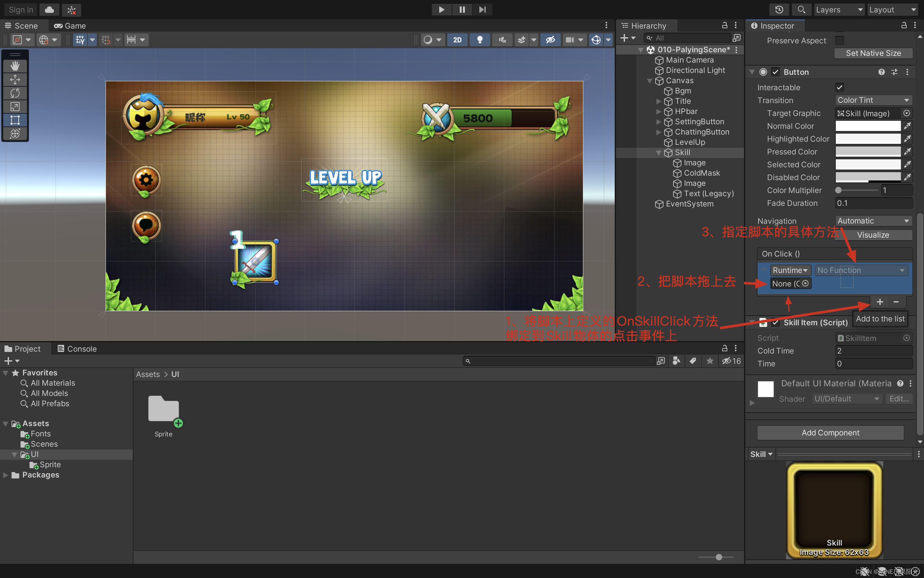The height and width of the screenshot is (578, 924).
Task: Select the Inspector tab
Action: (773, 26)
